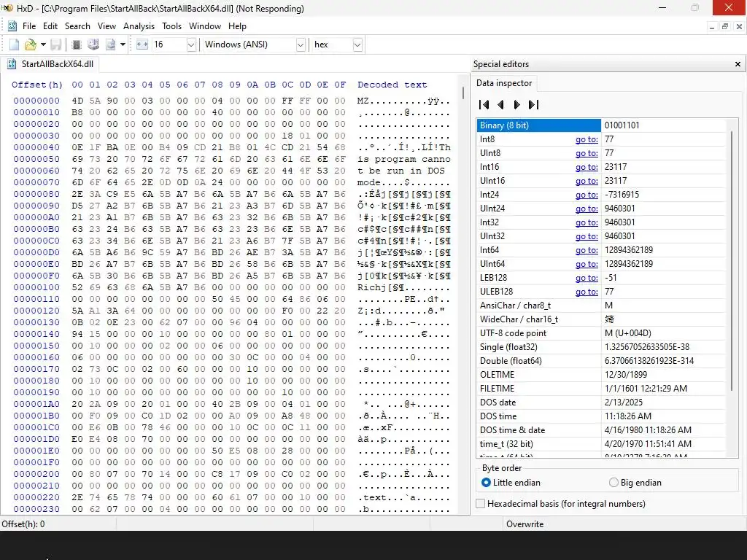
Task: Expand the disk image dropdown arrow
Action: 123,44
